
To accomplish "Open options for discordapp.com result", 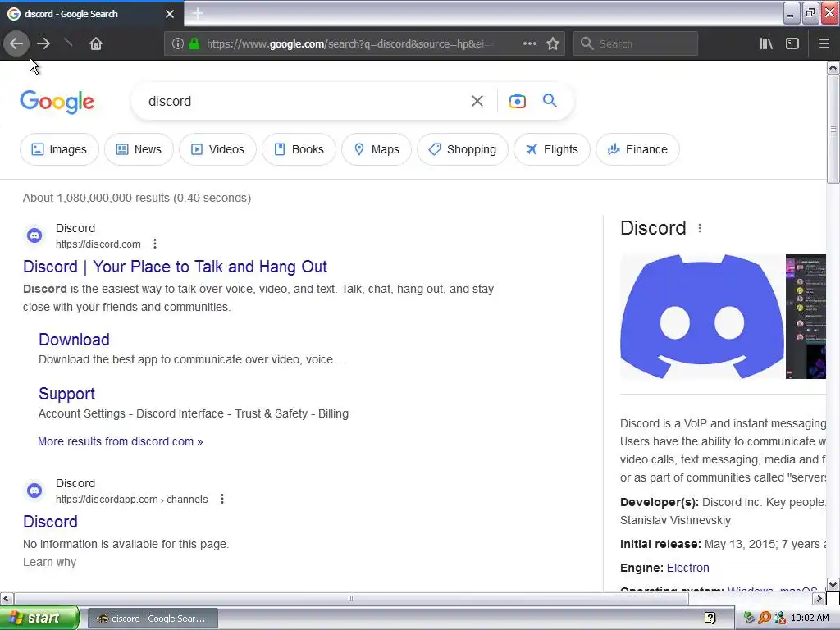I will pos(222,499).
